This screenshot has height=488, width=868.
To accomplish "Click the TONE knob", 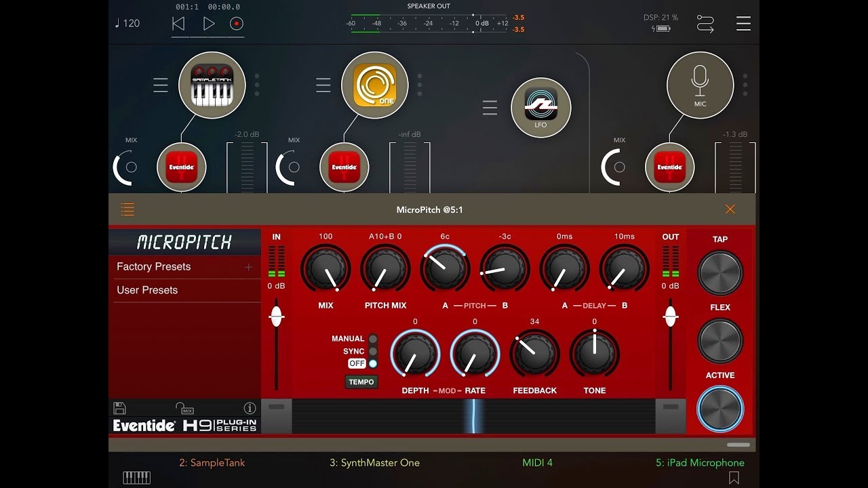I will coord(594,354).
